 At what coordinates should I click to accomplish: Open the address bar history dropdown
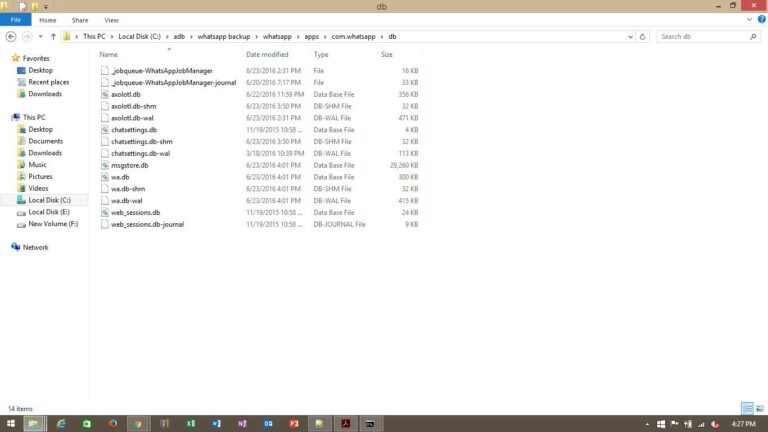(631, 37)
